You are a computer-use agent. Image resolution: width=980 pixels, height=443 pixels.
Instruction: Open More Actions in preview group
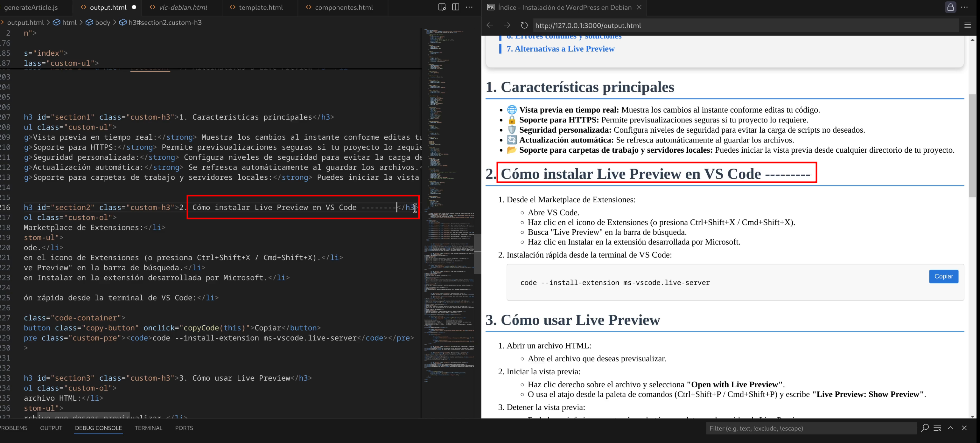click(x=964, y=7)
